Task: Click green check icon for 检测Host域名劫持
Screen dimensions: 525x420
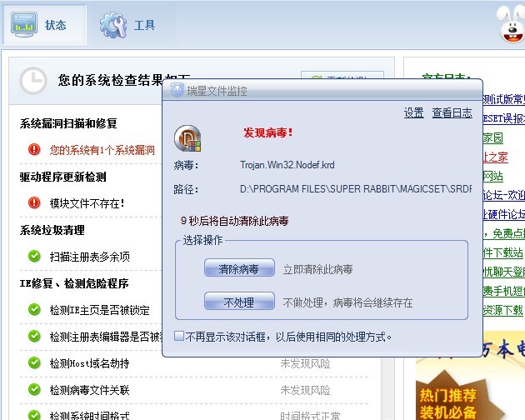Action: (x=34, y=362)
